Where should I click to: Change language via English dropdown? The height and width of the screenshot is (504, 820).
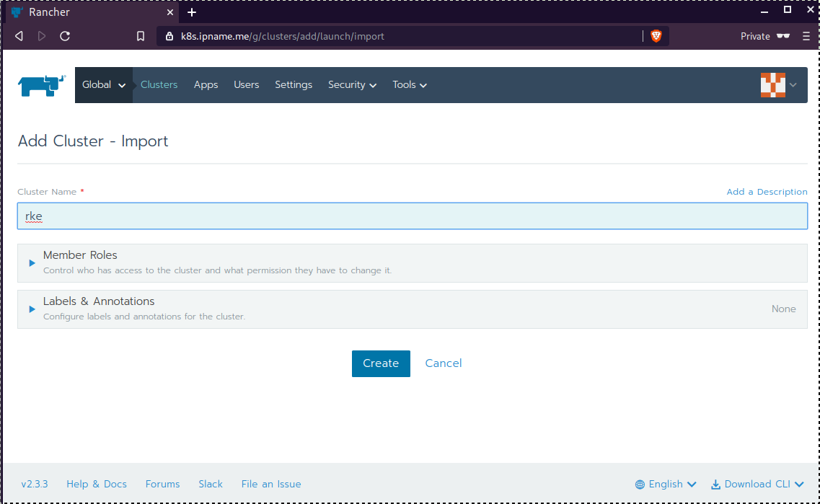[666, 485]
